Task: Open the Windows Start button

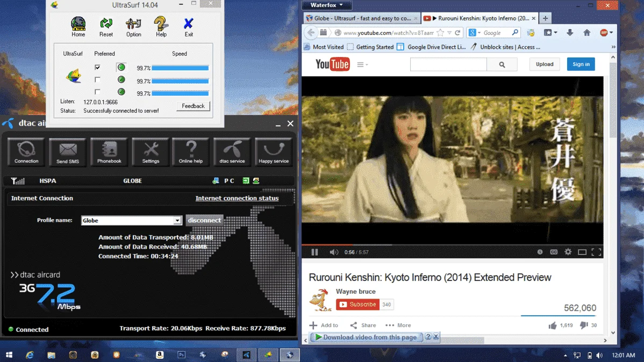Action: pyautogui.click(x=9, y=355)
